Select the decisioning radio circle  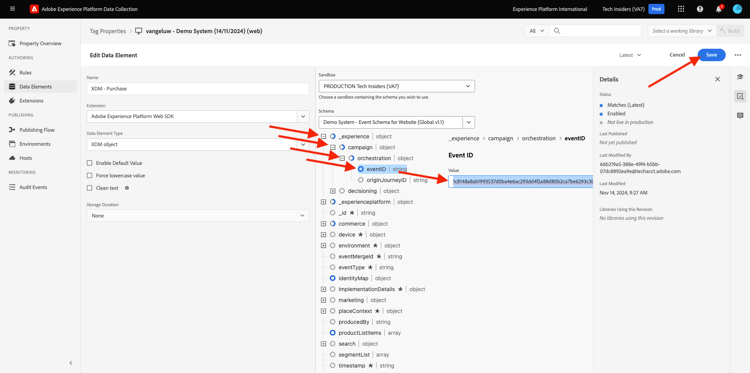342,191
